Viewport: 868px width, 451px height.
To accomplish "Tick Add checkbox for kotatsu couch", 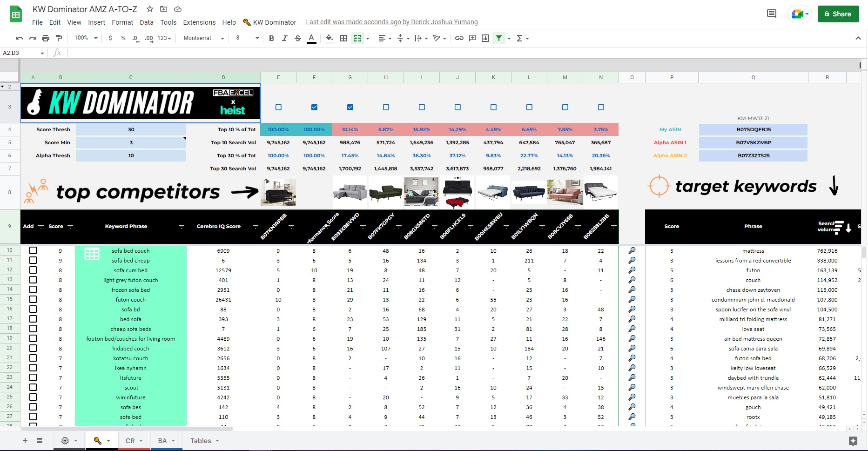I will (33, 358).
